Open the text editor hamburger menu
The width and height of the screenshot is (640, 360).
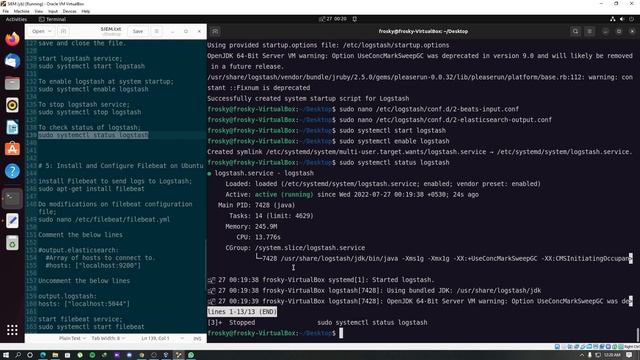click(156, 31)
